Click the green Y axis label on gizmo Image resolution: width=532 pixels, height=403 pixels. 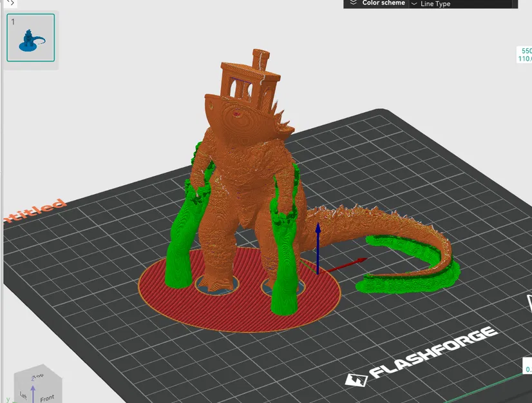(x=8, y=399)
